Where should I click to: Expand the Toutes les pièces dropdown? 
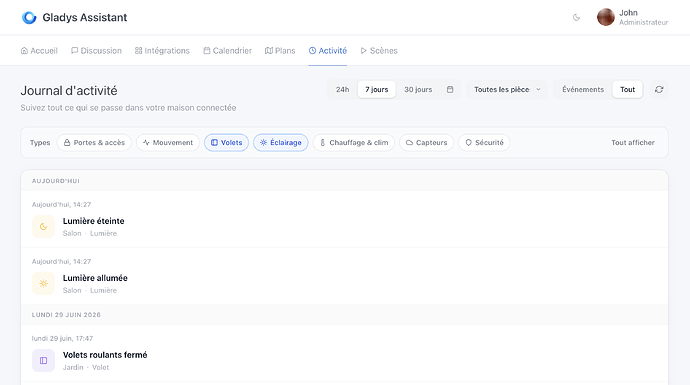[507, 89]
